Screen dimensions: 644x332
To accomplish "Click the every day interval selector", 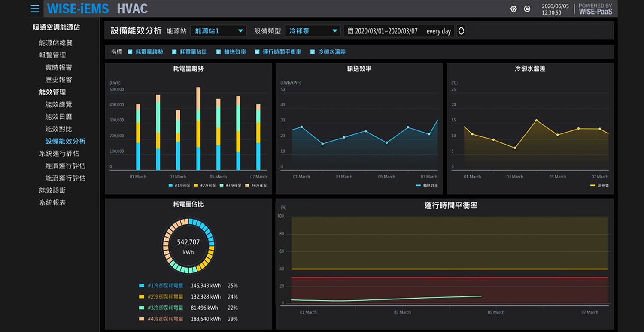I will pos(438,31).
